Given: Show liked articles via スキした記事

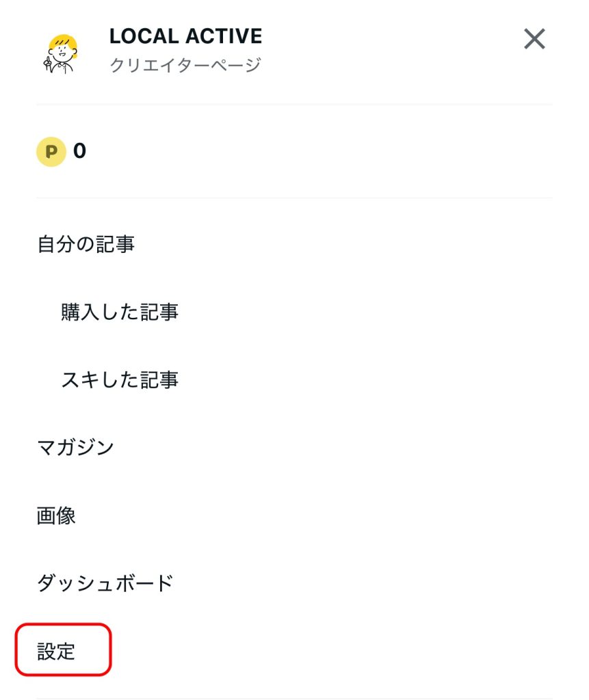Looking at the screenshot, I should click(120, 380).
